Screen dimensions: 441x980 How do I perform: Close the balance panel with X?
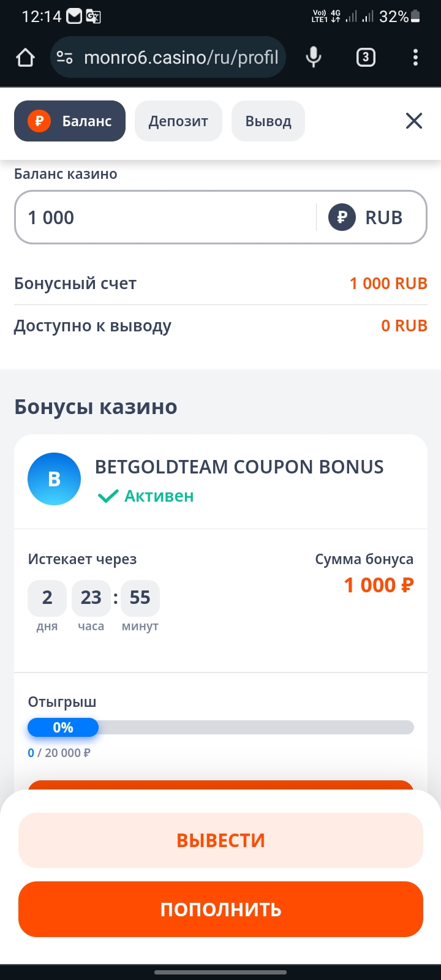click(414, 121)
